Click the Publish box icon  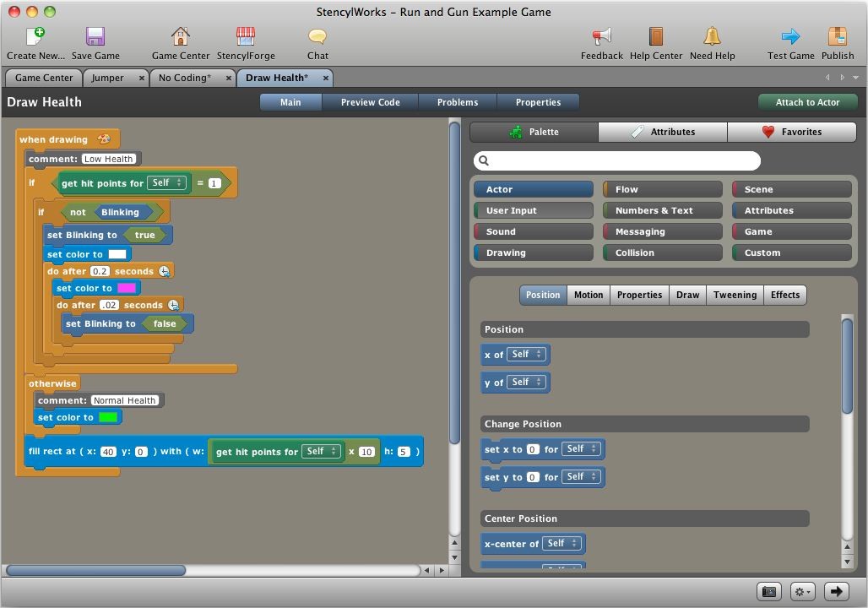(x=838, y=36)
